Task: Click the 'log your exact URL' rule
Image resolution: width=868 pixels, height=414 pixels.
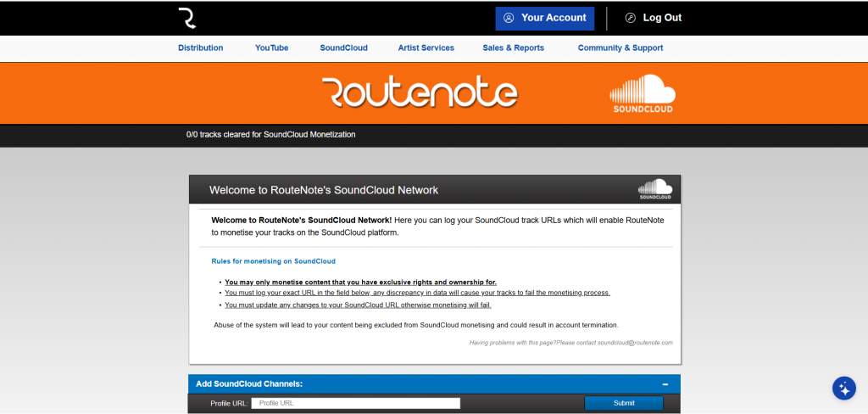Action: (417, 293)
